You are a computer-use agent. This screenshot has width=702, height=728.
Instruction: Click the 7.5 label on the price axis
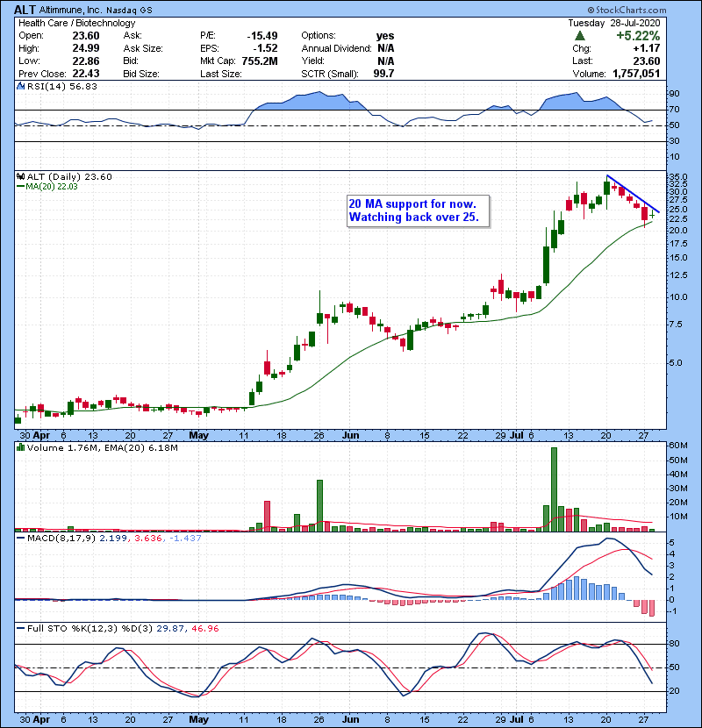[676, 324]
